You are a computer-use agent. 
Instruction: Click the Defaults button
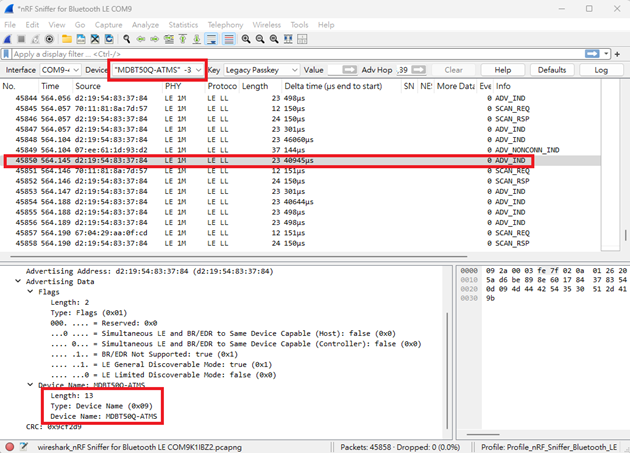pyautogui.click(x=551, y=70)
